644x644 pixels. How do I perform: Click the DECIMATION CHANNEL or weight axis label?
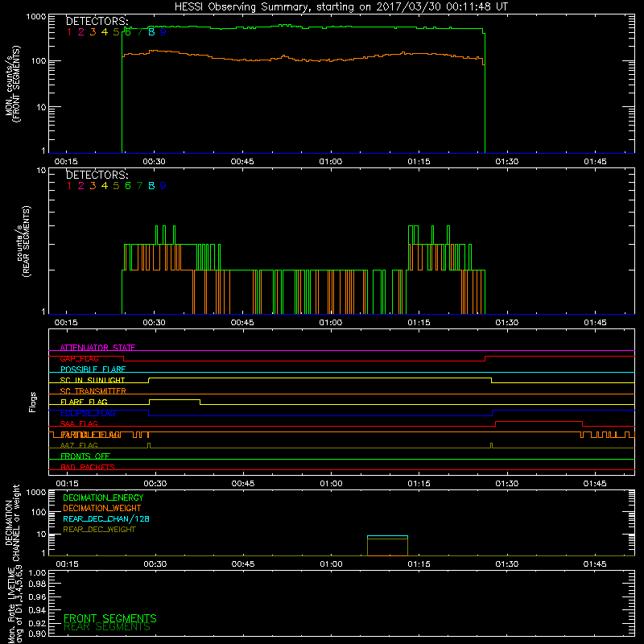pos(12,522)
